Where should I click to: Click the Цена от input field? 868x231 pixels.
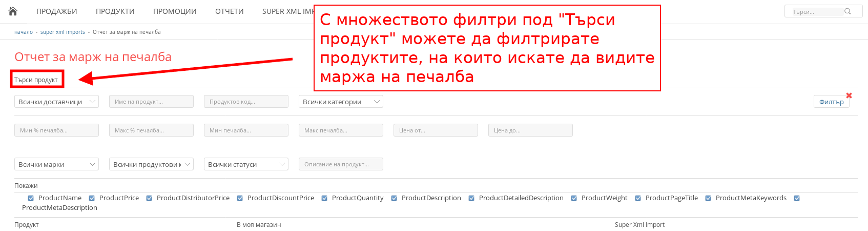point(436,130)
